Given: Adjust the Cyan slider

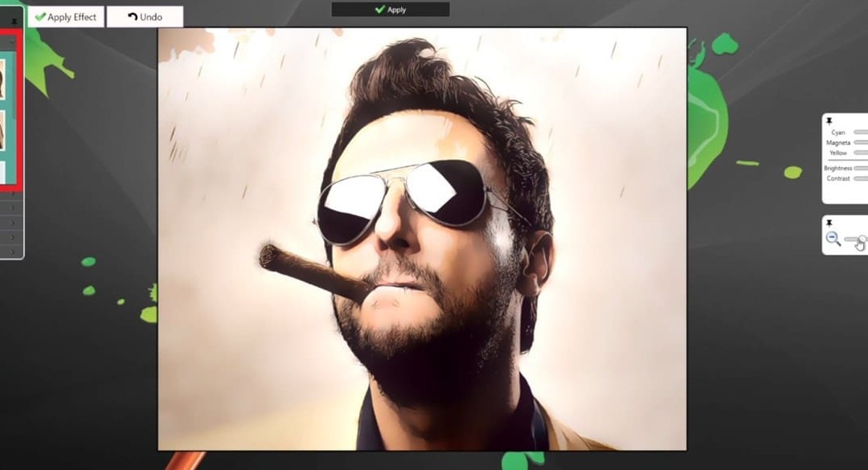Looking at the screenshot, I should [x=861, y=133].
